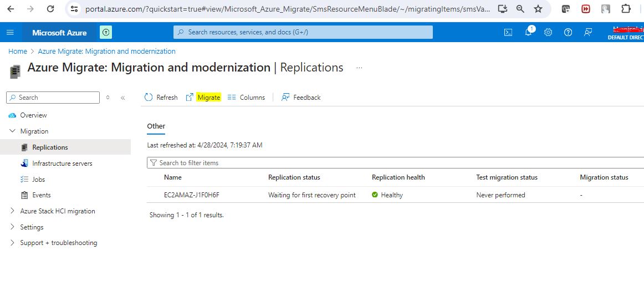Switch to the Other tab
Viewport: 644px width, 291px height.
coord(156,126)
